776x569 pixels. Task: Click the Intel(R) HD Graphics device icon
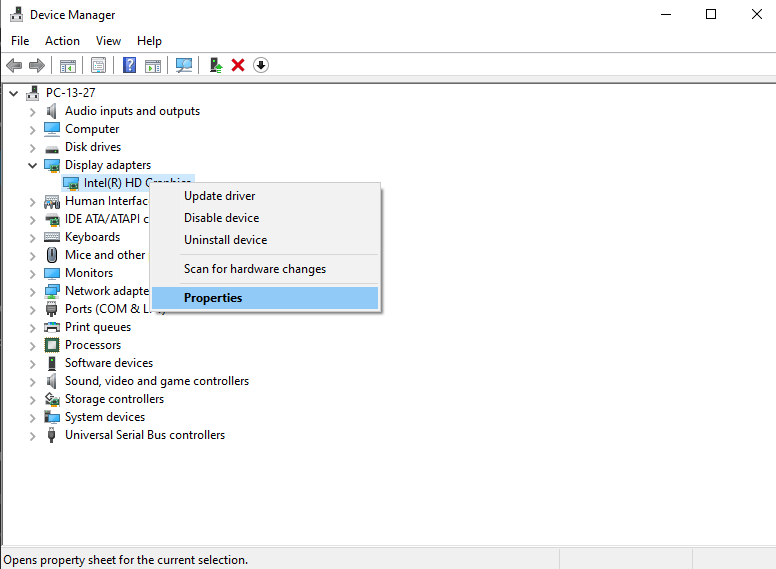click(71, 184)
